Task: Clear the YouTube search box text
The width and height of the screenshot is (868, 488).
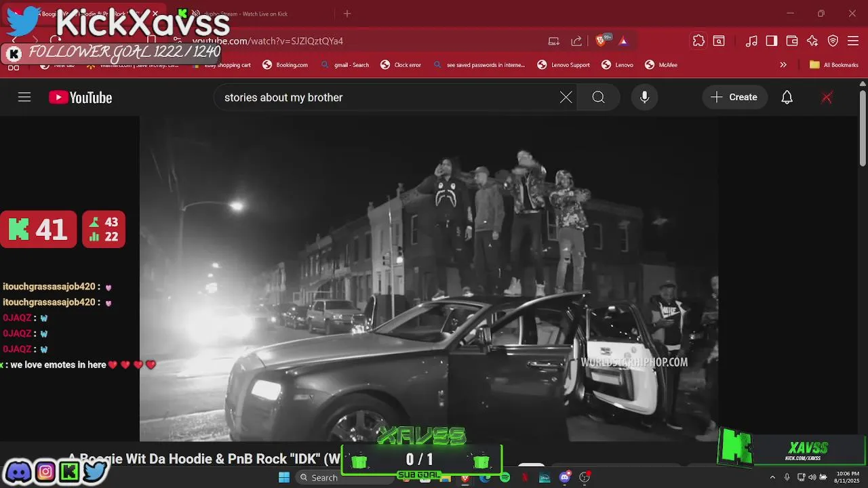Action: click(566, 97)
